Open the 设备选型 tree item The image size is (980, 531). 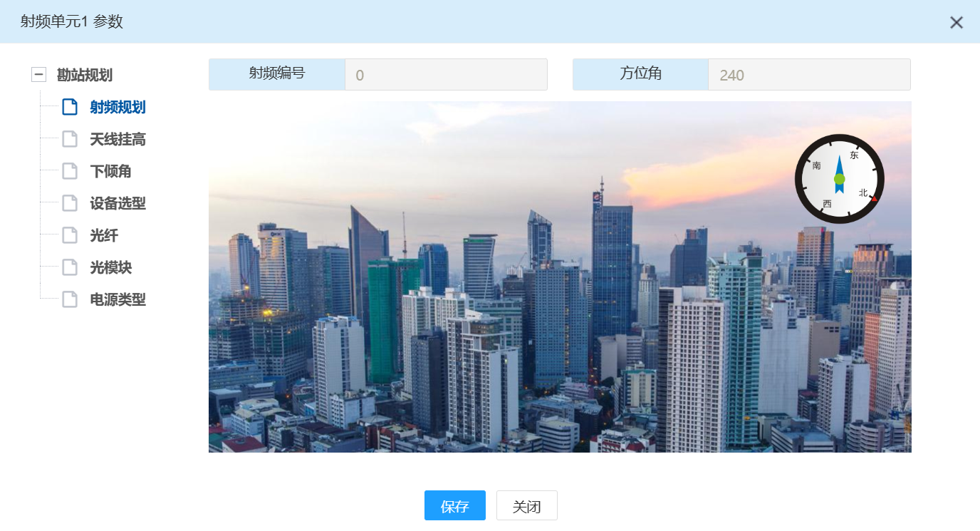tap(118, 203)
